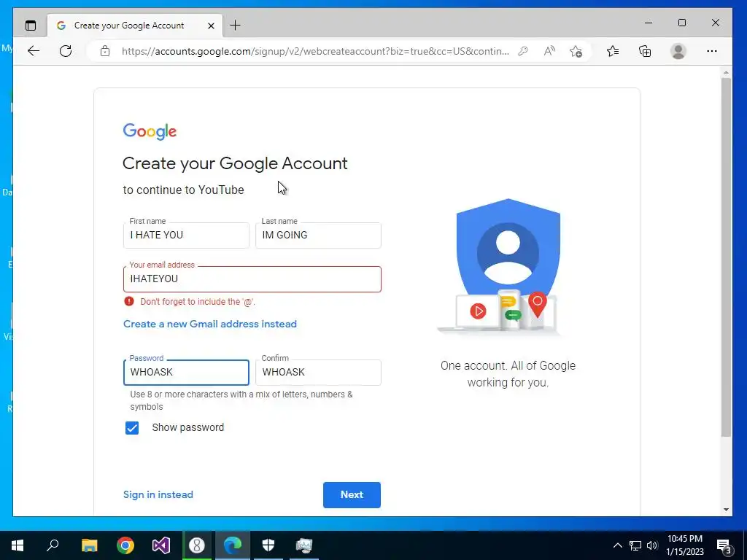Click the Next button

click(352, 495)
